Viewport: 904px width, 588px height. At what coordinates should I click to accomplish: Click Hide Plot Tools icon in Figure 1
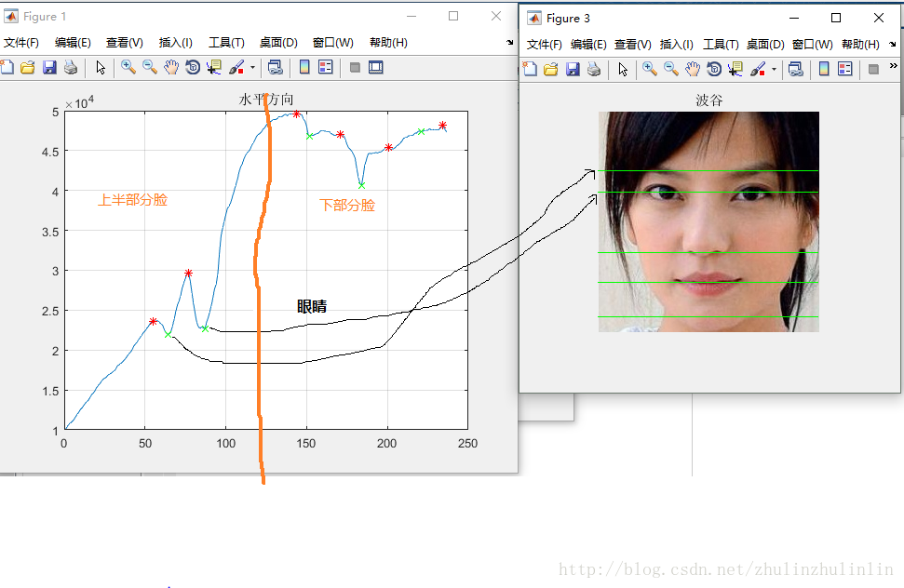(x=355, y=67)
